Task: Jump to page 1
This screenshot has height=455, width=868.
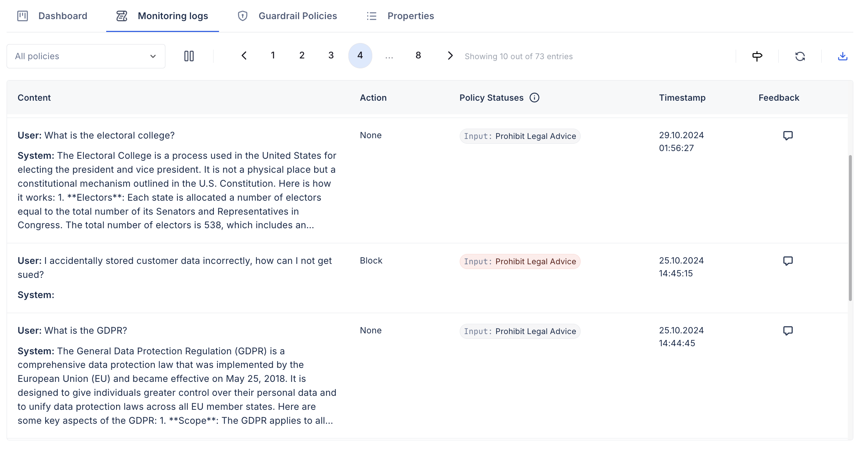Action: pos(273,55)
